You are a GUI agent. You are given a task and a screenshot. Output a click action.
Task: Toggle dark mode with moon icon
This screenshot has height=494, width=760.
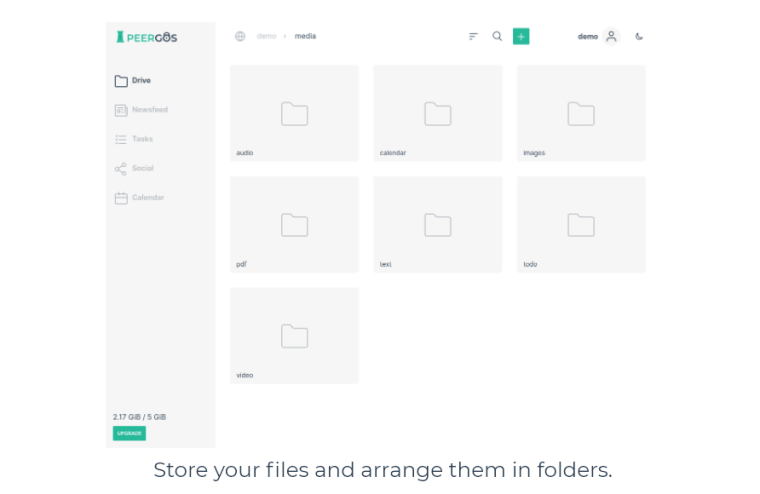(639, 37)
